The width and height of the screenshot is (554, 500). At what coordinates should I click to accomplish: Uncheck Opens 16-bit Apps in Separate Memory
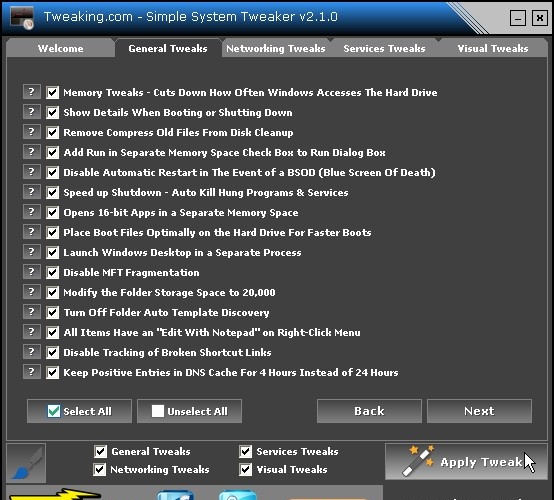point(53,213)
